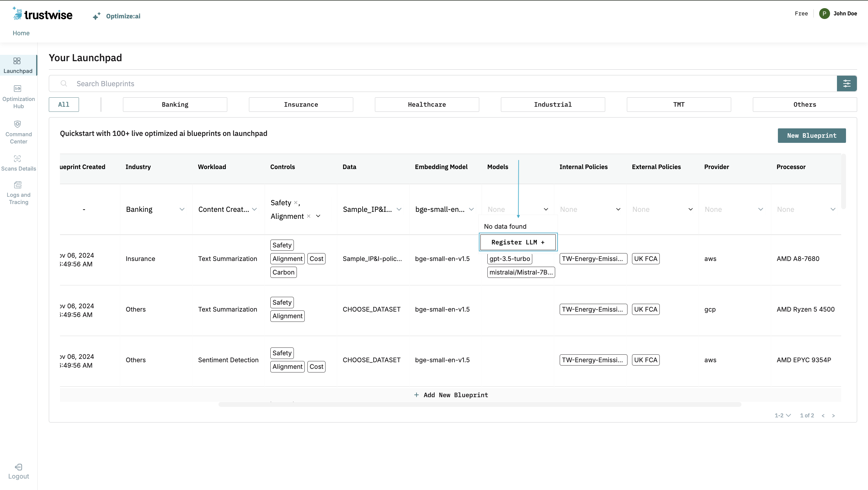Screen dimensions: 868x490
Task: Go to the next page arrow
Action: click(833, 416)
